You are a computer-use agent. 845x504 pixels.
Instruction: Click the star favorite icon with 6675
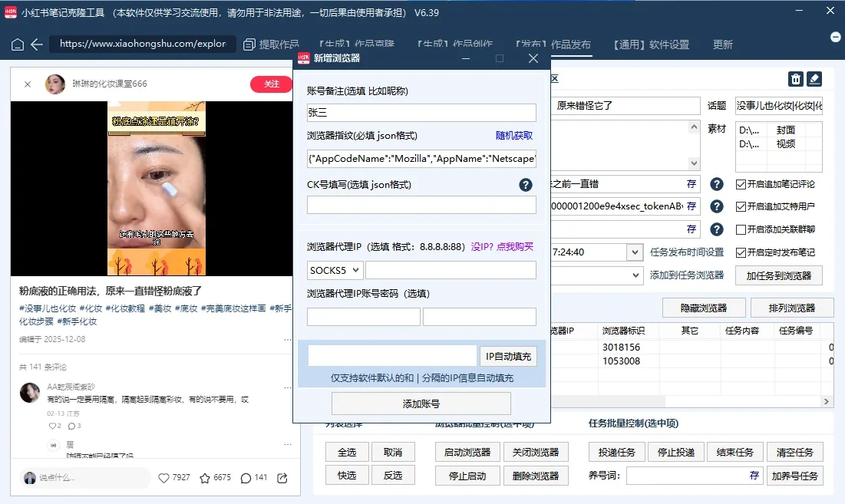point(205,478)
